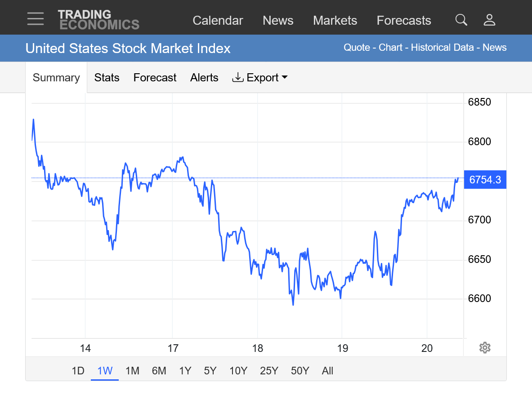532x400 pixels.
Task: Click the Trading Economics logo
Action: coord(98,20)
